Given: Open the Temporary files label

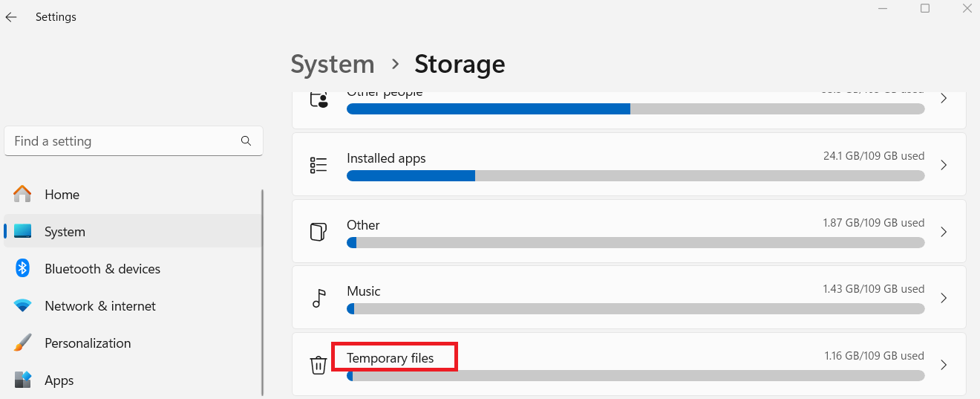Looking at the screenshot, I should pyautogui.click(x=391, y=358).
